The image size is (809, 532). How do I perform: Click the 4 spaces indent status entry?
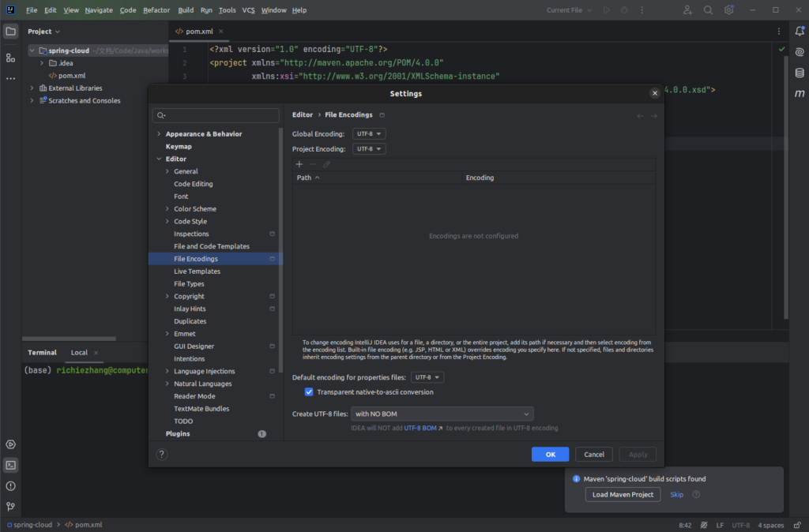pos(770,526)
